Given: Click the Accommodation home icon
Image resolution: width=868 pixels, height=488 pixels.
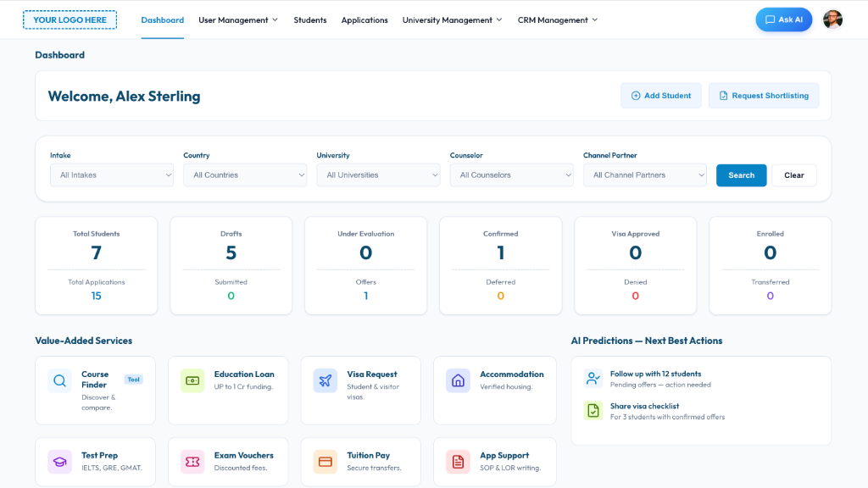Looking at the screenshot, I should click(x=458, y=381).
